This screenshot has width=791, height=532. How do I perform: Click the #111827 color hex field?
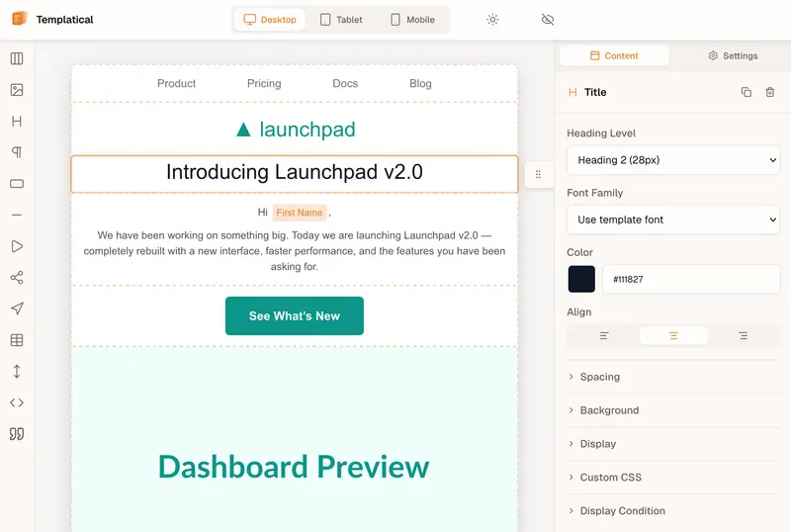click(691, 279)
